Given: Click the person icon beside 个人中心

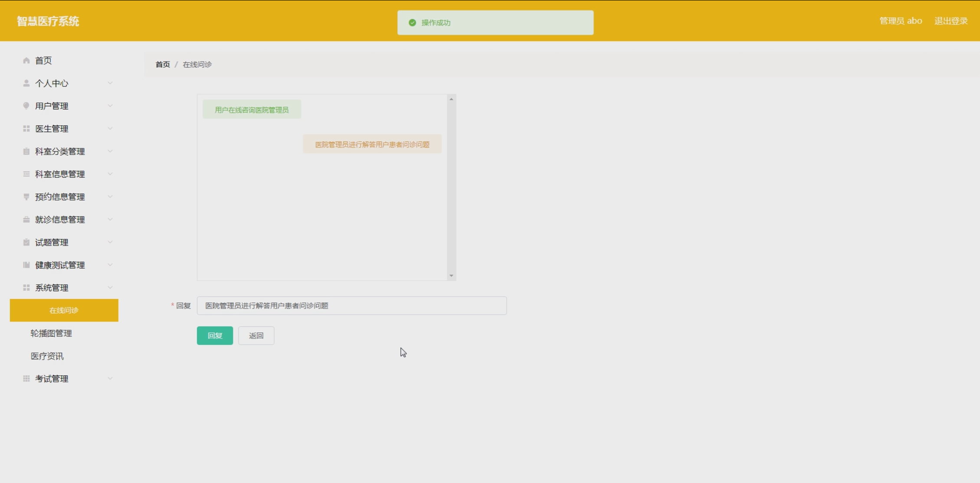Looking at the screenshot, I should (x=26, y=83).
